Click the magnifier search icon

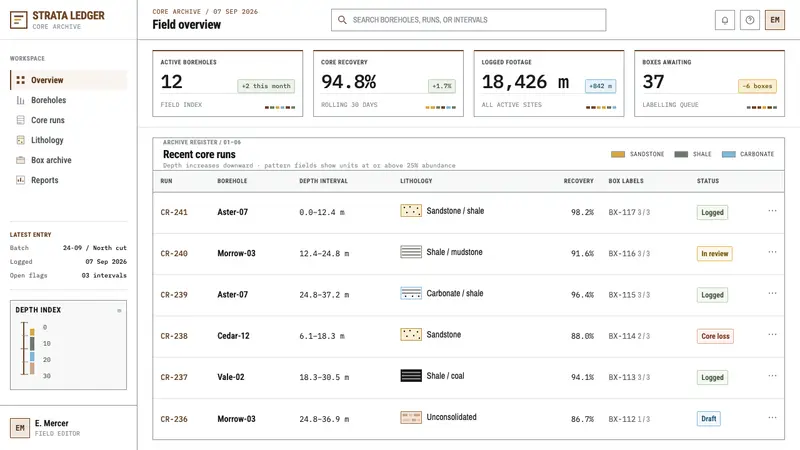(x=342, y=20)
